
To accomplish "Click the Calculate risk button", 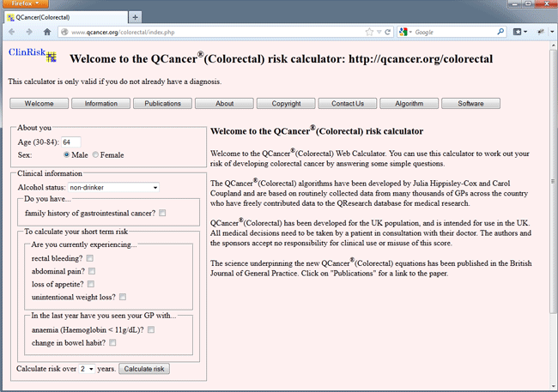I will click(144, 369).
